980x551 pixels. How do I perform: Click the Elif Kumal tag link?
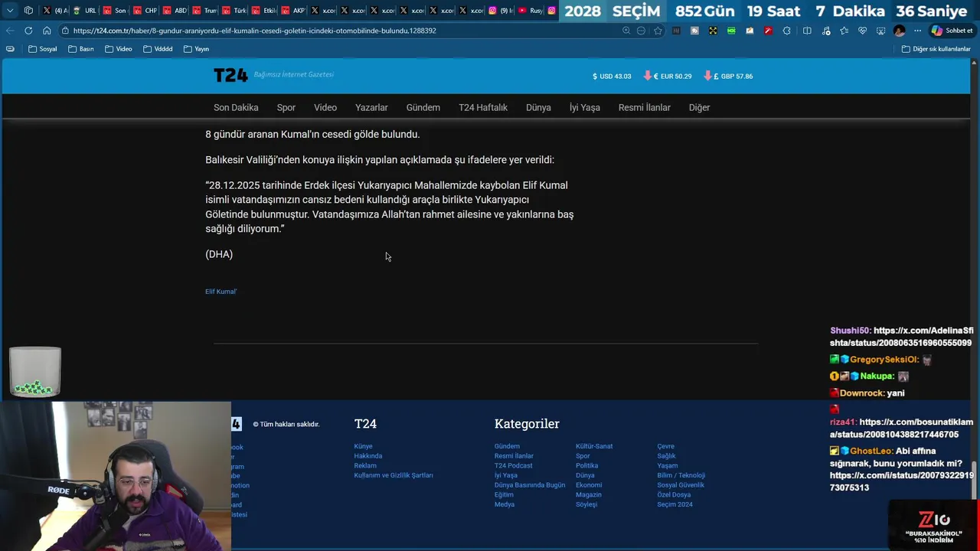(220, 292)
